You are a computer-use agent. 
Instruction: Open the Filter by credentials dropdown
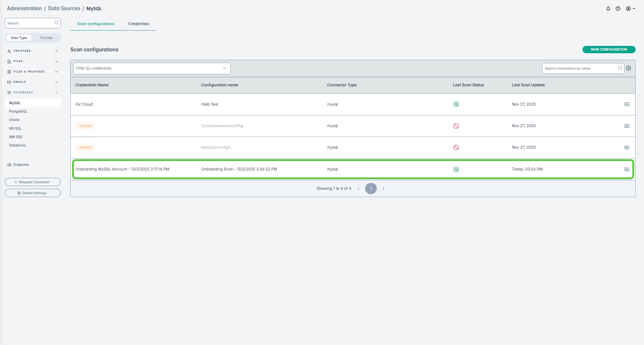coord(151,68)
